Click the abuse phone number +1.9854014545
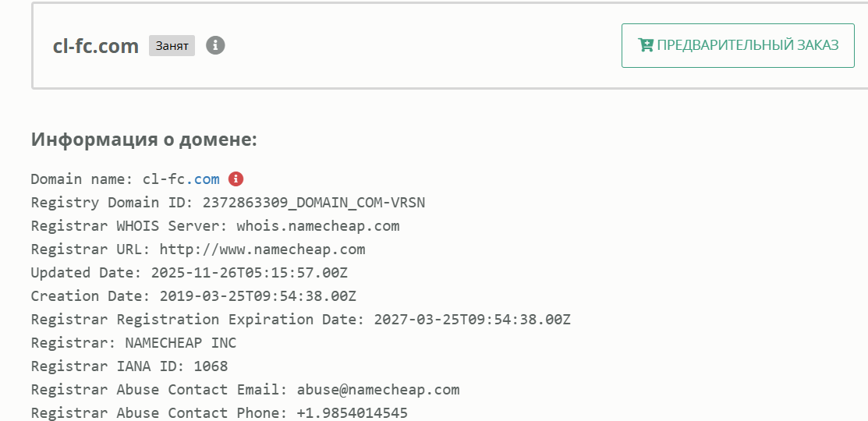Viewport: 868px width, 421px height. tap(353, 413)
